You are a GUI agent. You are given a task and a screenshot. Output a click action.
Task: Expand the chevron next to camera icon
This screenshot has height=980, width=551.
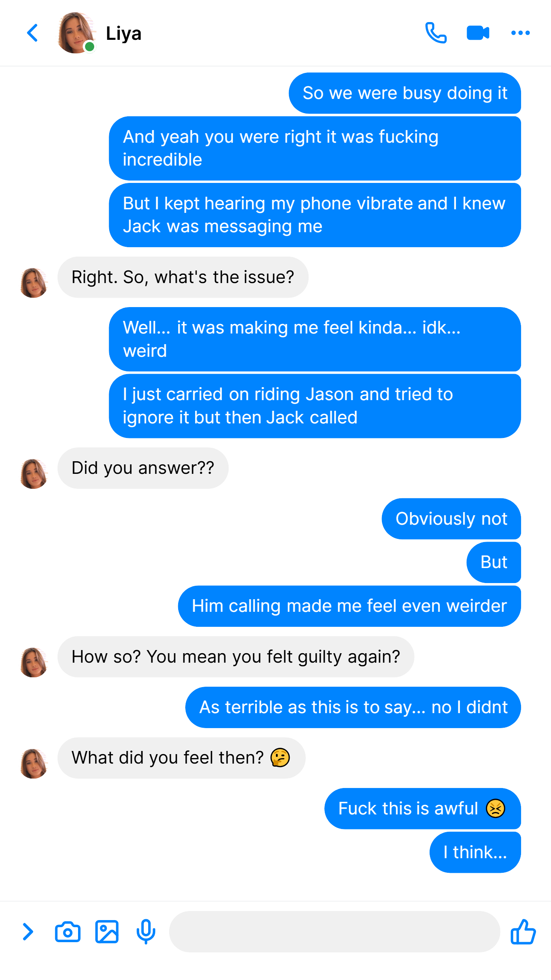tap(28, 932)
